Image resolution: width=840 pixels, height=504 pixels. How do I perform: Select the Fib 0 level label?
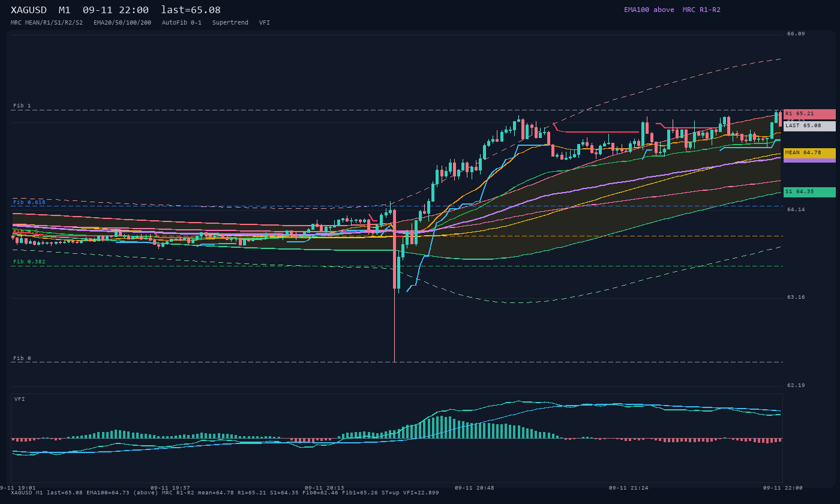(22, 358)
